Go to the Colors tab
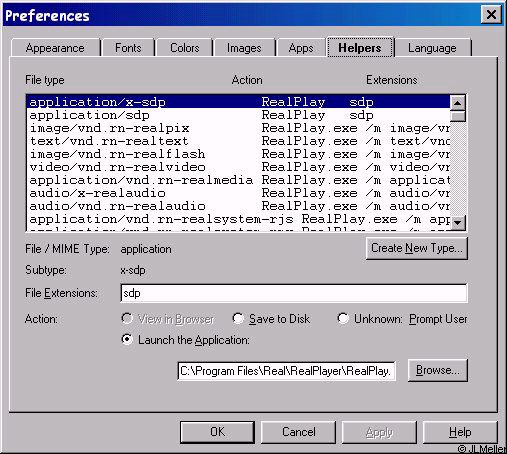 184,48
